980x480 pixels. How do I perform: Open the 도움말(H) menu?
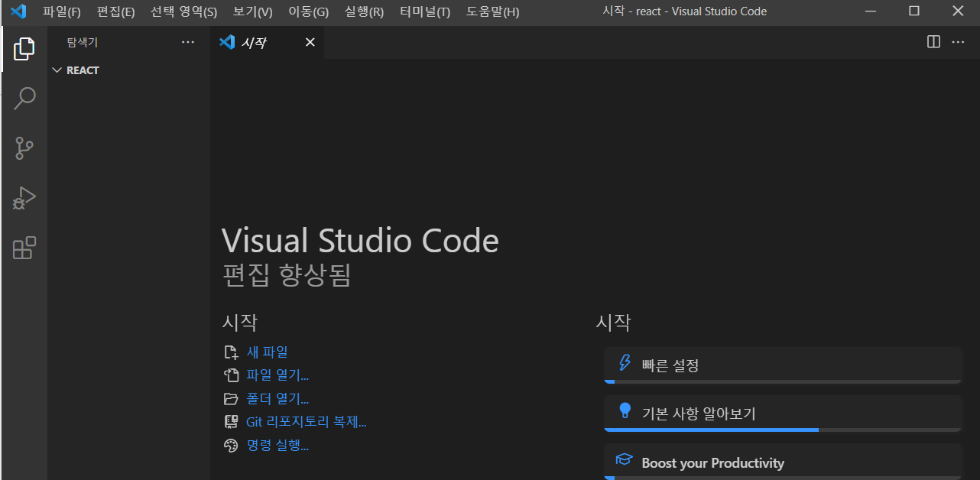point(493,11)
